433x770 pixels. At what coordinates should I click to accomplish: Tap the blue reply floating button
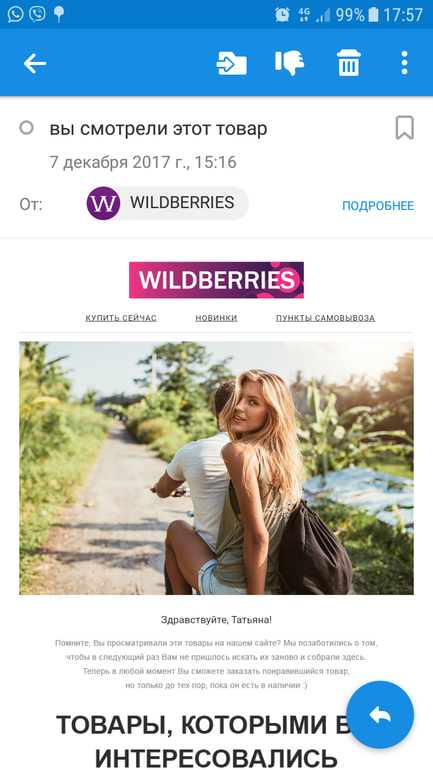pos(380,715)
